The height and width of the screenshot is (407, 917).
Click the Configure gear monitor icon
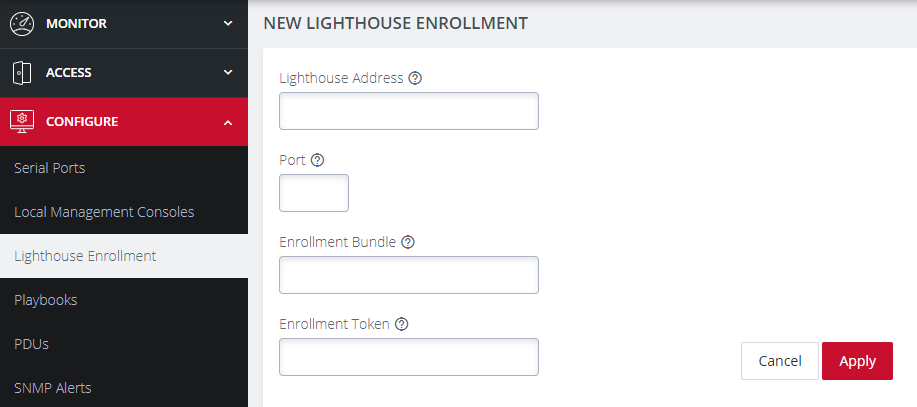(22, 122)
